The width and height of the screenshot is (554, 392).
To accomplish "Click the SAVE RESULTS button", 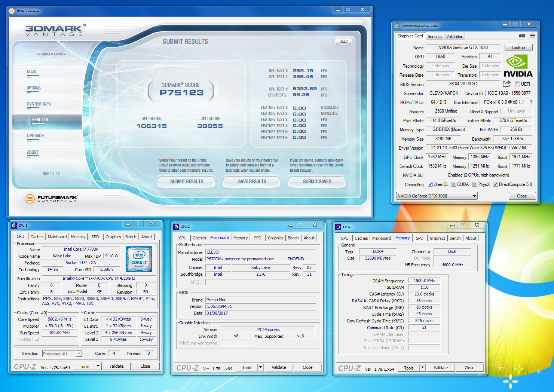I will [x=252, y=182].
